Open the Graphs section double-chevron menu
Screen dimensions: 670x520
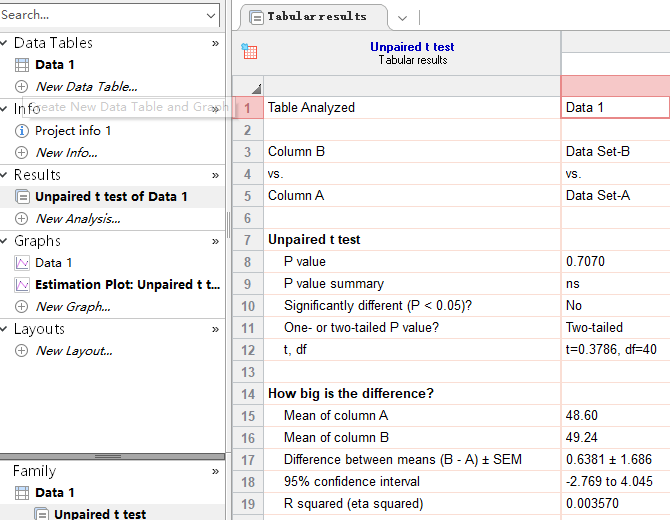click(215, 241)
